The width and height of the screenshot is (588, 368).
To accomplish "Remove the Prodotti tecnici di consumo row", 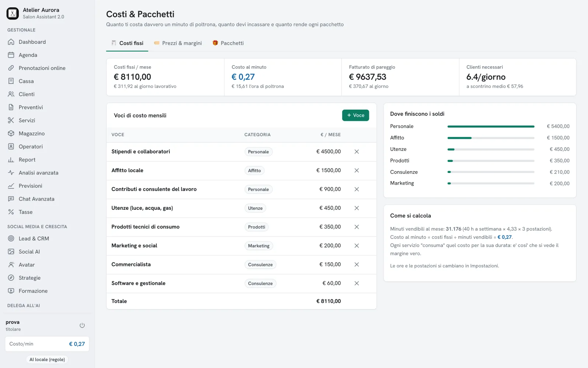I will point(356,227).
